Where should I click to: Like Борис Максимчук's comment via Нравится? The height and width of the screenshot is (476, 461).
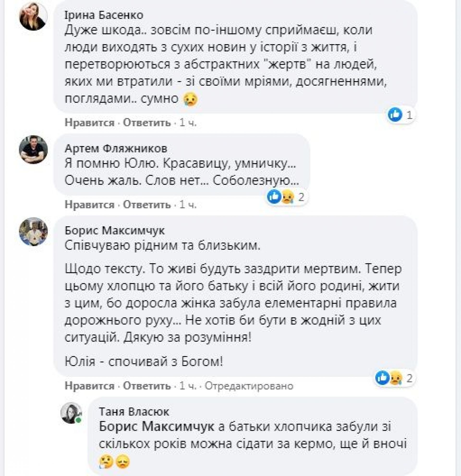[x=89, y=386]
